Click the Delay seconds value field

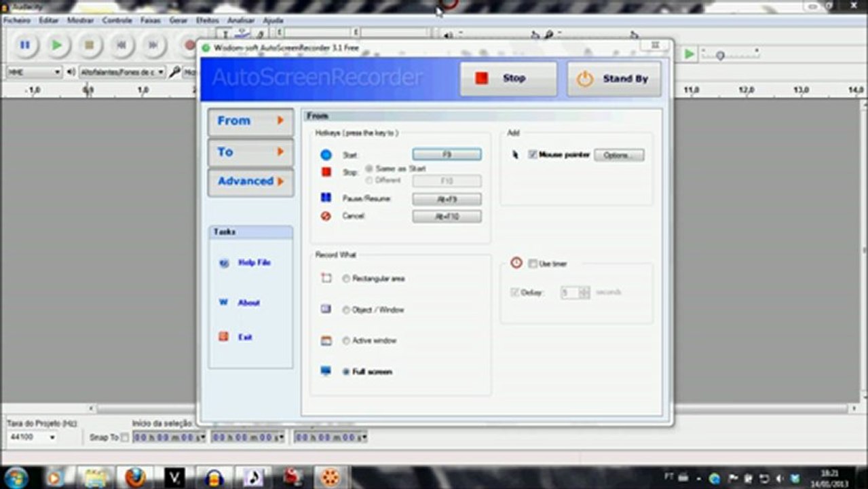tap(570, 293)
